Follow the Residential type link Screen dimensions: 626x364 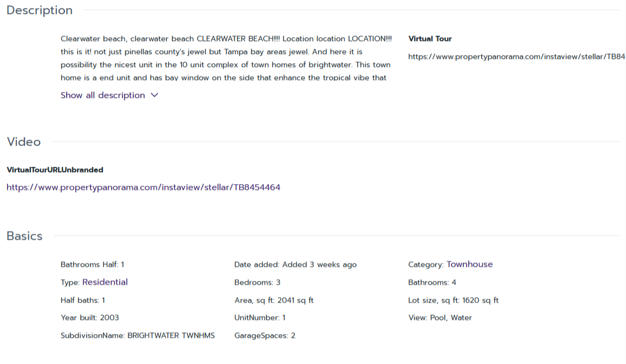105,282
